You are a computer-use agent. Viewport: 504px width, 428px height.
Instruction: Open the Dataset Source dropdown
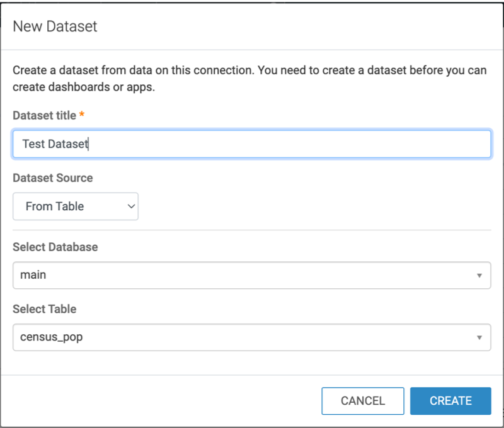[76, 206]
